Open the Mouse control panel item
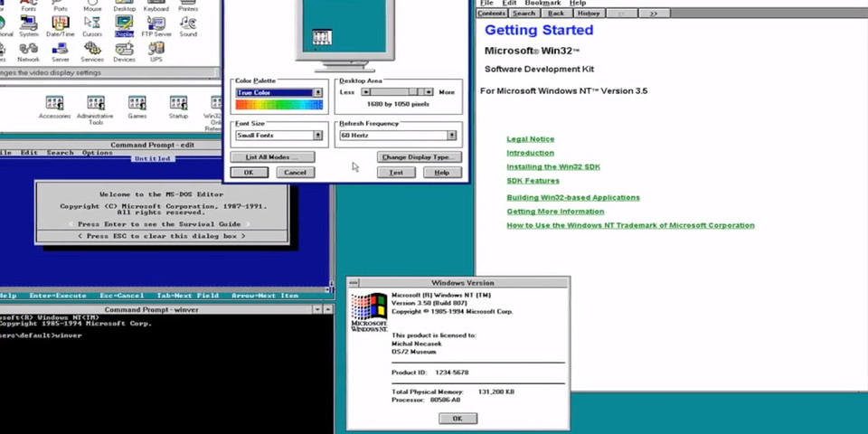Viewport: 868px width, 434px height. pyautogui.click(x=92, y=6)
